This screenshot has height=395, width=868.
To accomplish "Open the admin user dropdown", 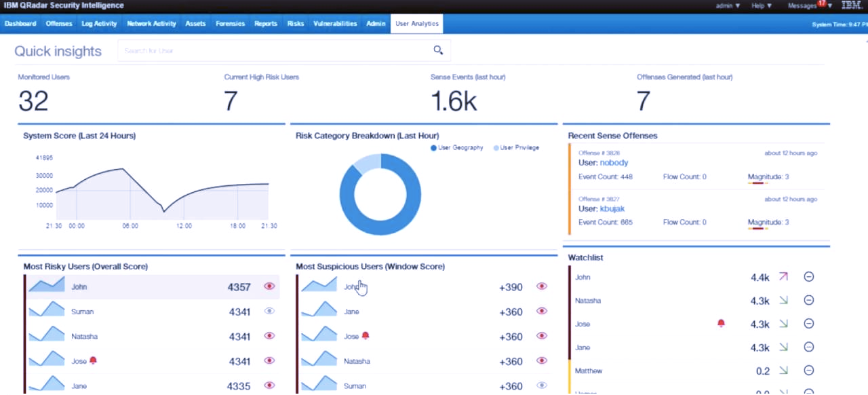I will (728, 5).
